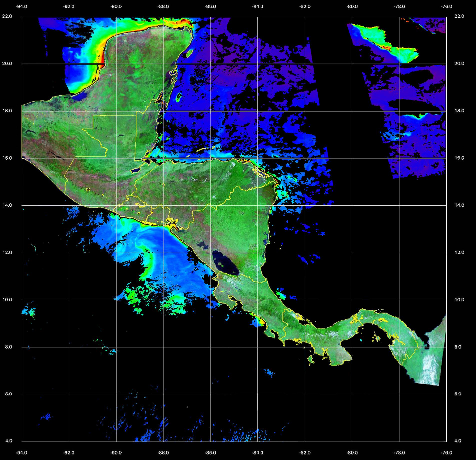Viewport: 476px width, 460px height.
Task: Click the bottom-right -76.0 longitude label
Action: [447, 452]
